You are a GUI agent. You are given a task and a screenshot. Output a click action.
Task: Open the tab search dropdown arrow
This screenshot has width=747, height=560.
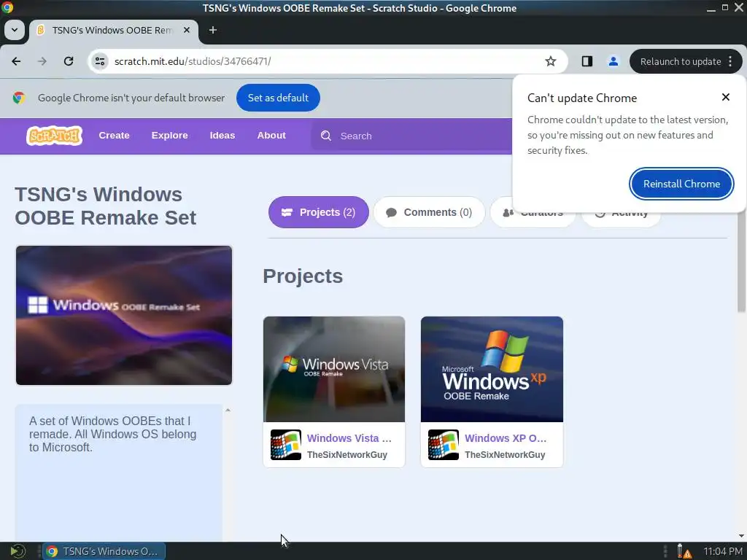(15, 30)
